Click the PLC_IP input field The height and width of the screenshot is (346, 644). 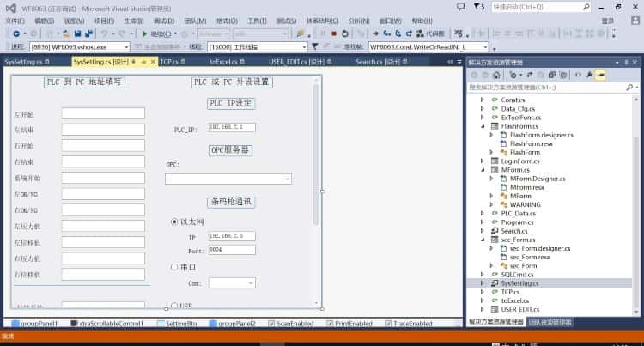coord(232,128)
